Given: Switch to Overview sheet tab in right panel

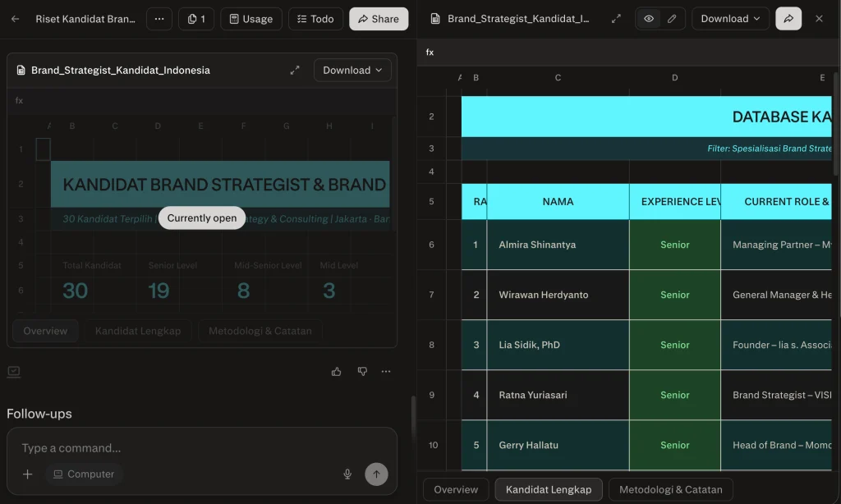Looking at the screenshot, I should (x=456, y=489).
